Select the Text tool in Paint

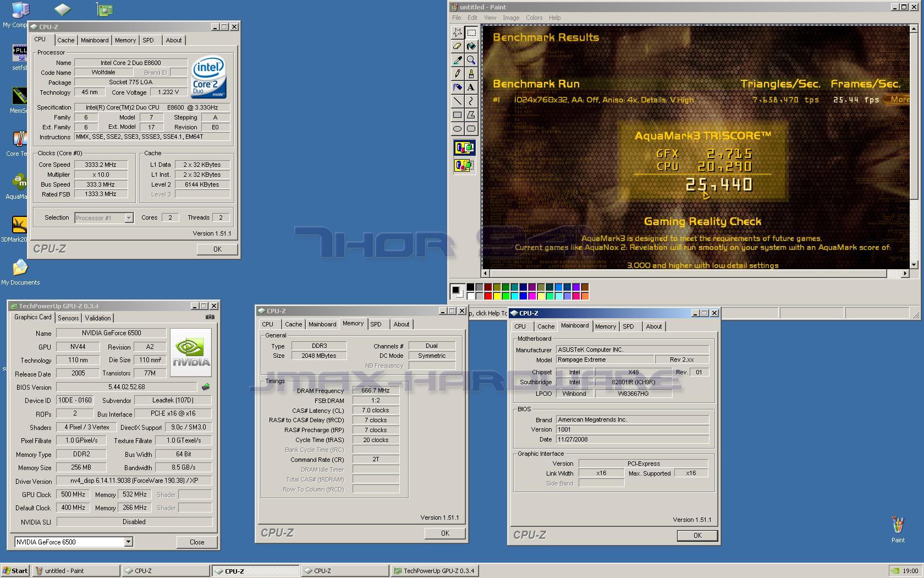(x=471, y=88)
